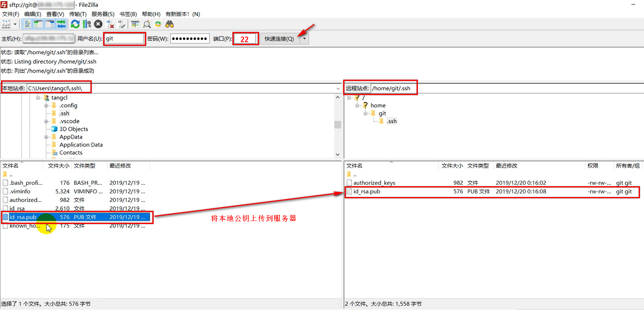The width and height of the screenshot is (644, 310).
Task: Select authorized_keys in remote file list
Action: [374, 183]
